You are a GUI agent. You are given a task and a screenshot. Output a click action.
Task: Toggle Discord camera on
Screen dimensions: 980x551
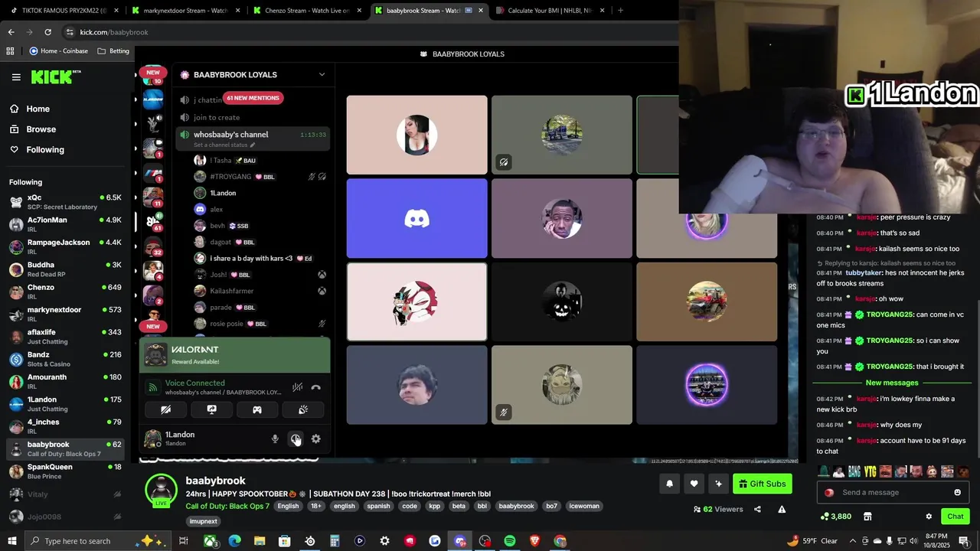[x=166, y=410]
